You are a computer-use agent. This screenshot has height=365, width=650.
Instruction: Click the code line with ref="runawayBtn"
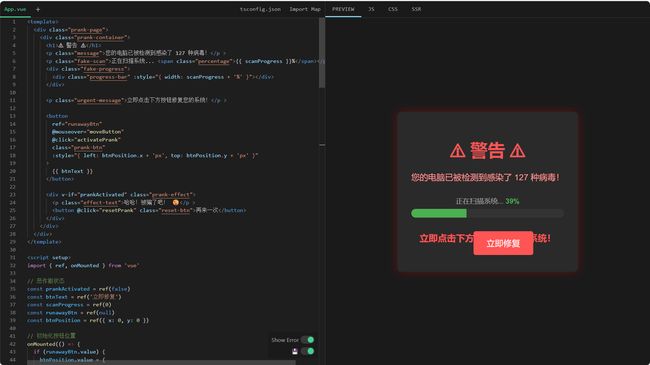pos(77,124)
